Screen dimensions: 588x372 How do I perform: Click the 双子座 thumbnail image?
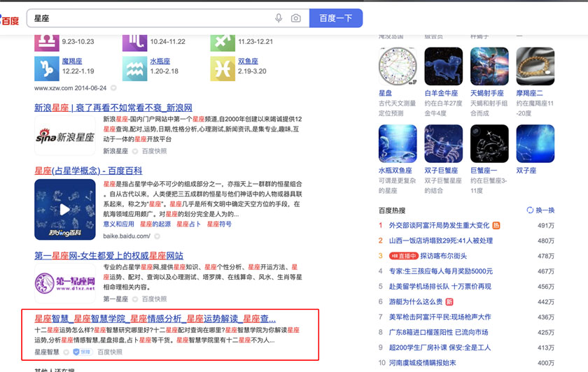(x=535, y=144)
